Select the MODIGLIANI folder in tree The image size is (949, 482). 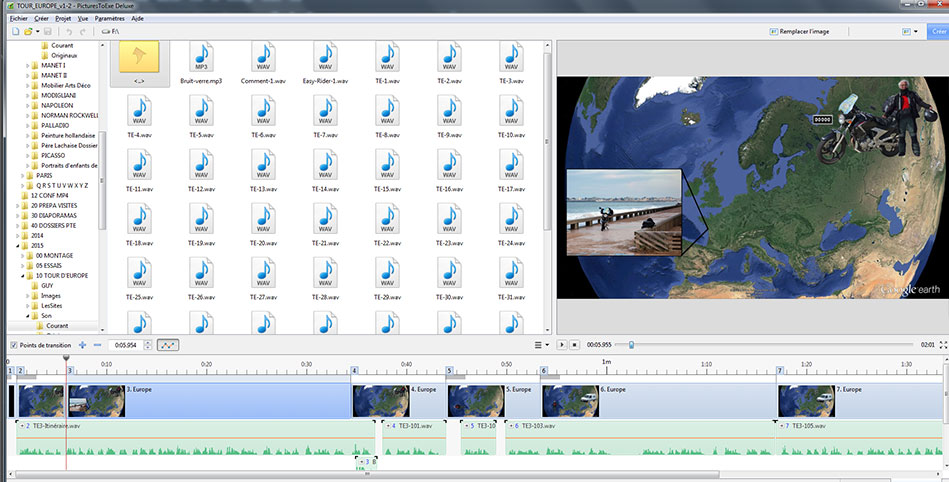click(x=59, y=96)
